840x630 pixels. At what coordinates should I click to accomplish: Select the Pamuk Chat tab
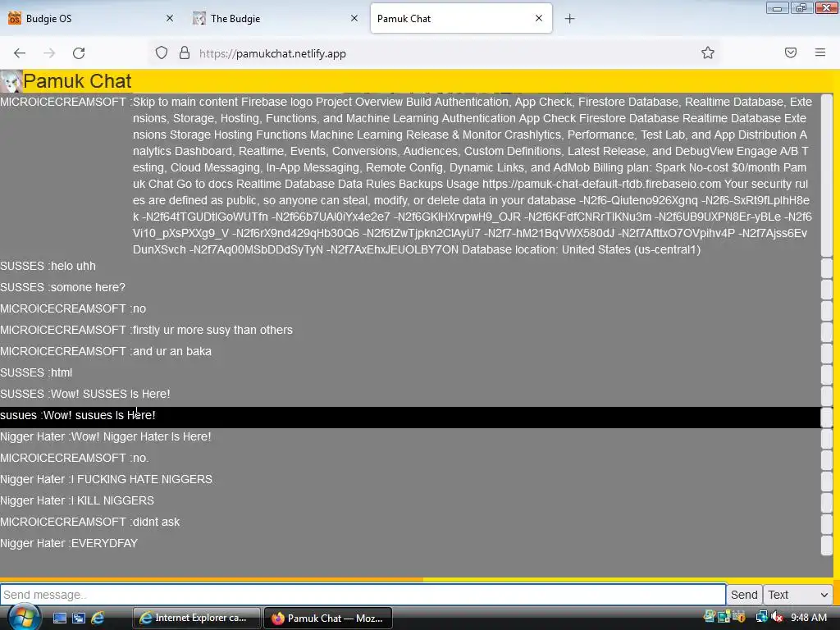[461, 18]
